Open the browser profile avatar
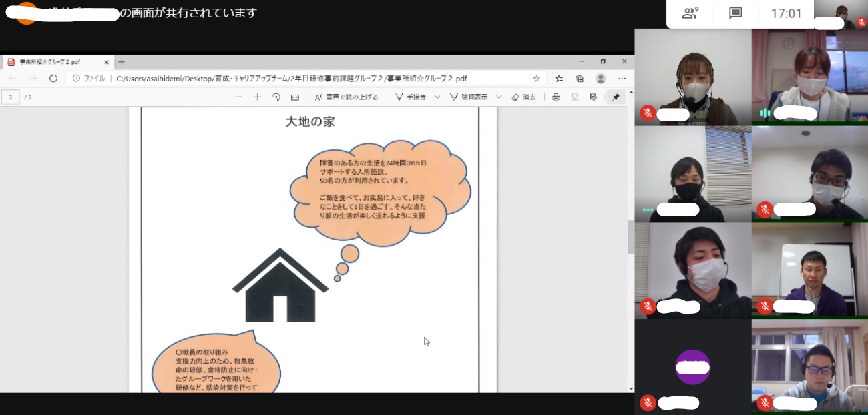Viewport: 868px width, 415px height. 601,79
